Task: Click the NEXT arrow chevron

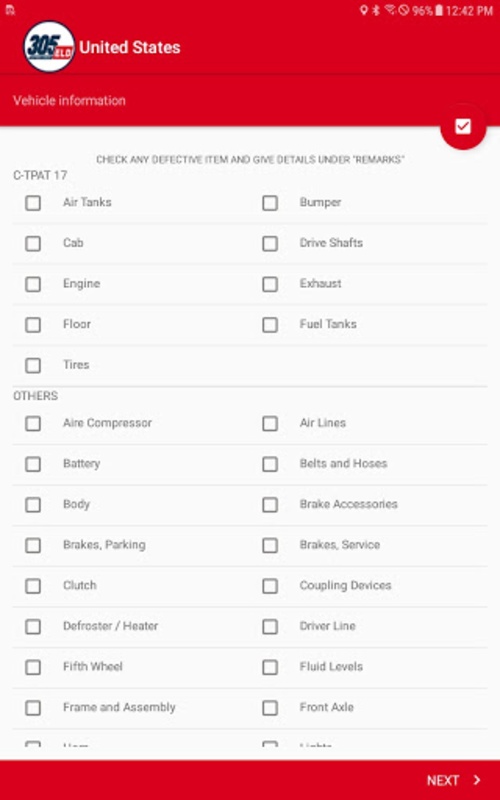Action: [x=477, y=780]
